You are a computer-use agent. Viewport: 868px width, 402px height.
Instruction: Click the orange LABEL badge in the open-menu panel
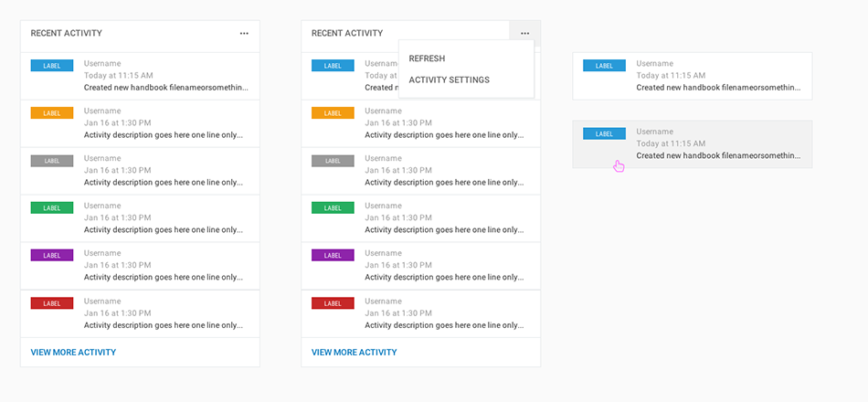[333, 113]
